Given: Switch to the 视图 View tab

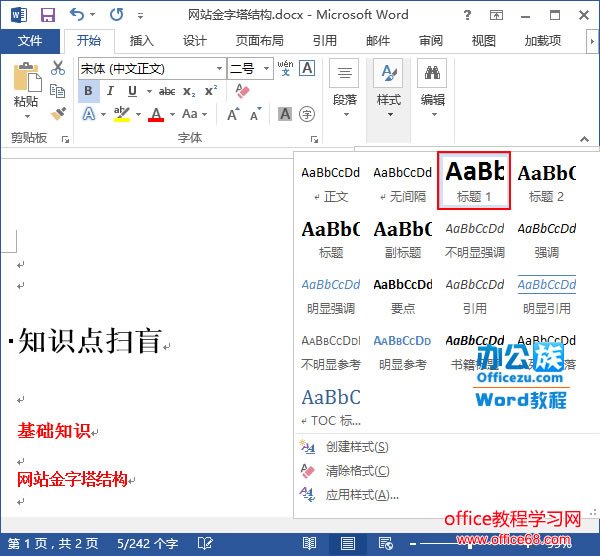Looking at the screenshot, I should pos(484,41).
